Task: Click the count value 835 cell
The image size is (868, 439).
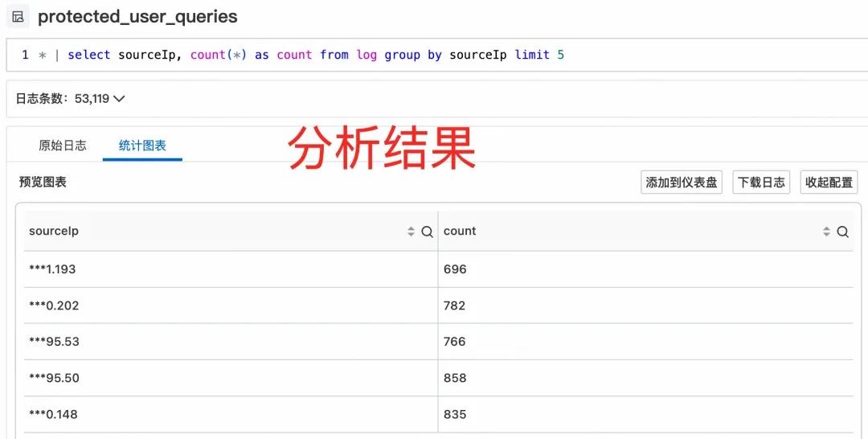Action: coord(455,414)
